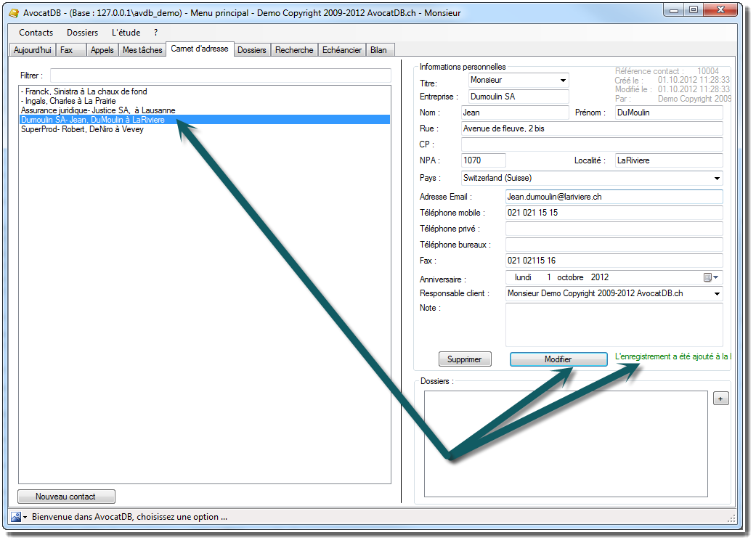Click the AvocatDB application icon in title bar

coord(14,13)
